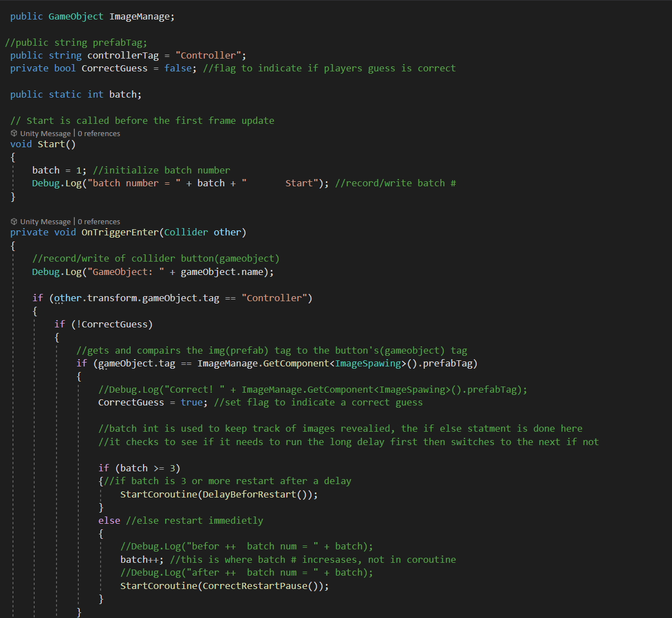Click GameObject type in the ImageManage declaration

coord(76,16)
